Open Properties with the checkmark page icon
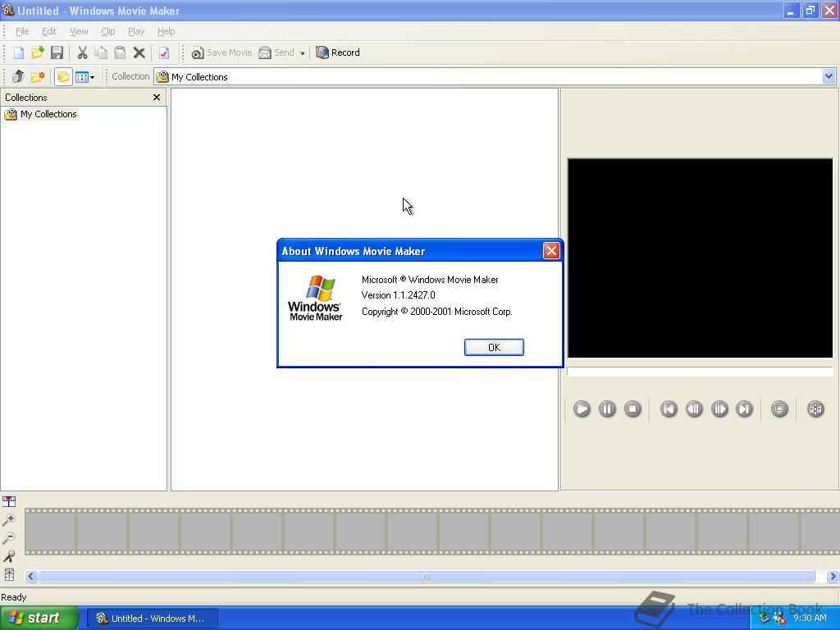This screenshot has height=630, width=840. [164, 52]
